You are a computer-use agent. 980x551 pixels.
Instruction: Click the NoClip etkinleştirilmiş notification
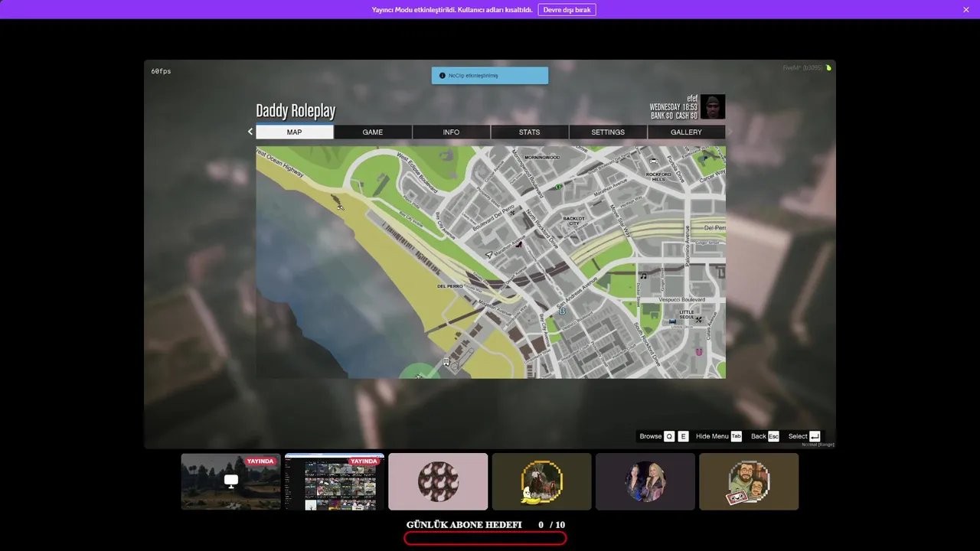tap(490, 76)
